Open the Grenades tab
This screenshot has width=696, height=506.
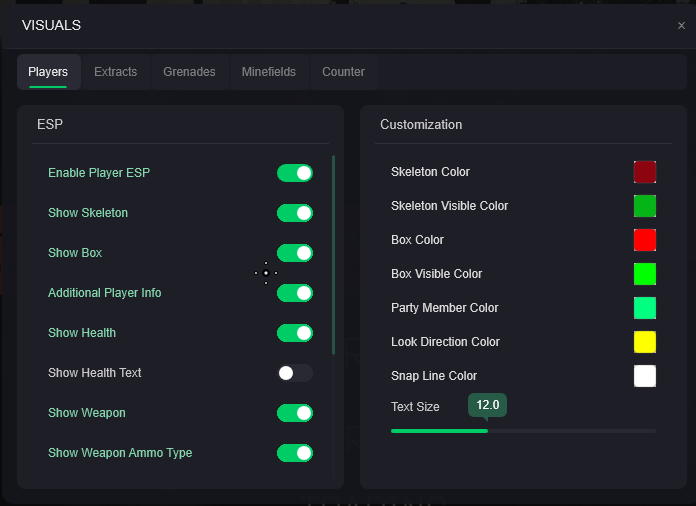pos(189,72)
